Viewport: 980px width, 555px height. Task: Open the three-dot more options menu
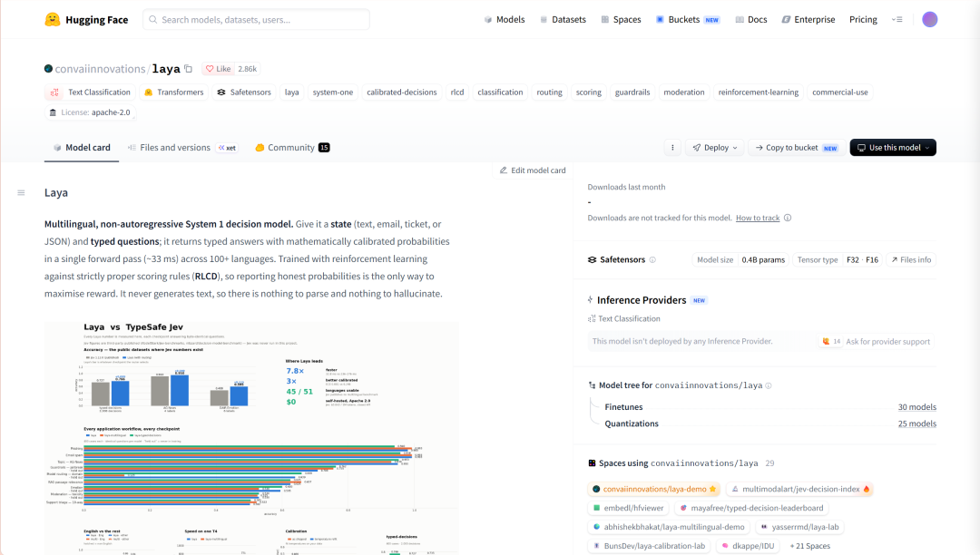(672, 147)
